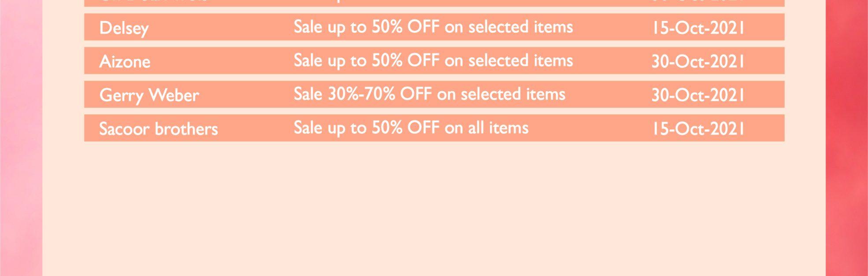Image resolution: width=868 pixels, height=276 pixels.
Task: Click the pink left border strip
Action: click(x=21, y=138)
